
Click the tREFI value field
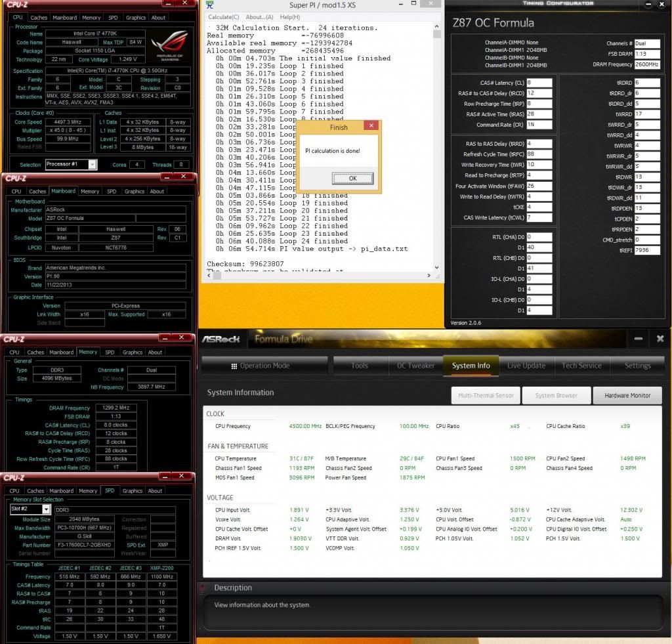click(646, 250)
